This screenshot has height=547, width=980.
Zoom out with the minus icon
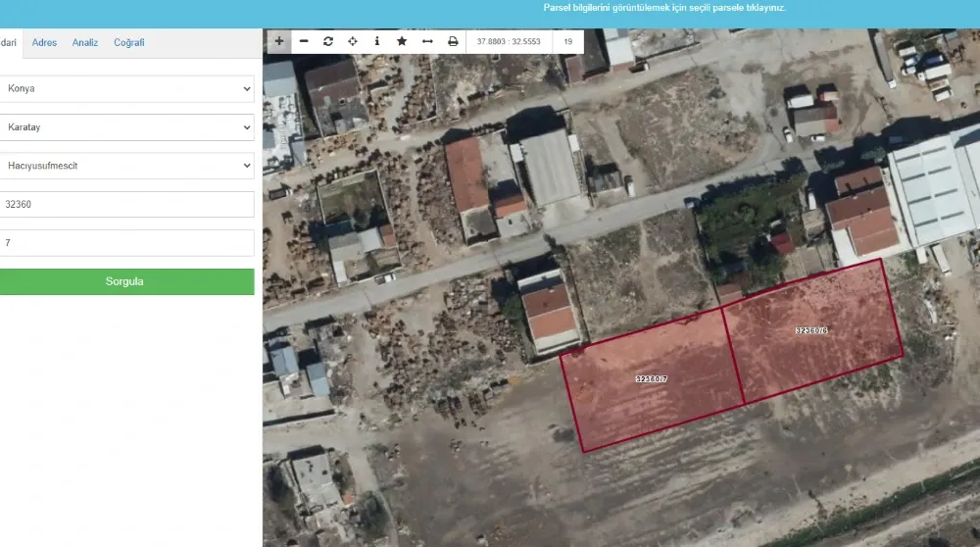304,41
